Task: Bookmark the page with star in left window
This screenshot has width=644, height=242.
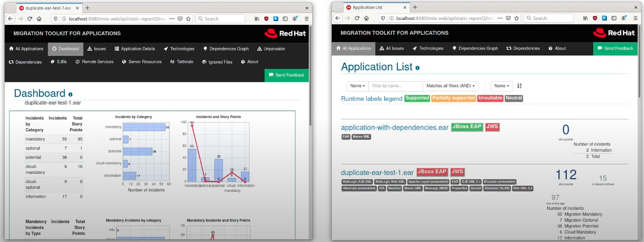Action: tap(188, 18)
